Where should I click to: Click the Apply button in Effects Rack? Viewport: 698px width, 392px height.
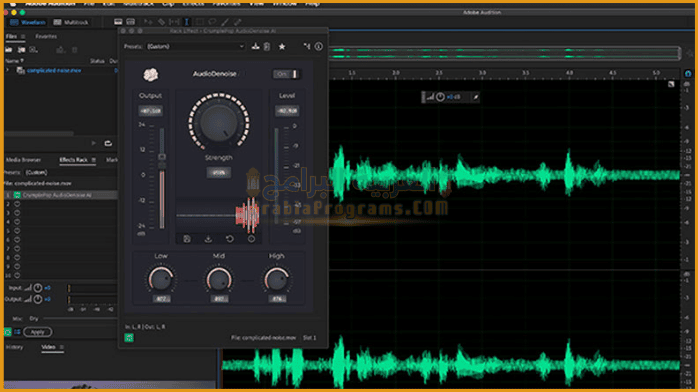(x=37, y=332)
